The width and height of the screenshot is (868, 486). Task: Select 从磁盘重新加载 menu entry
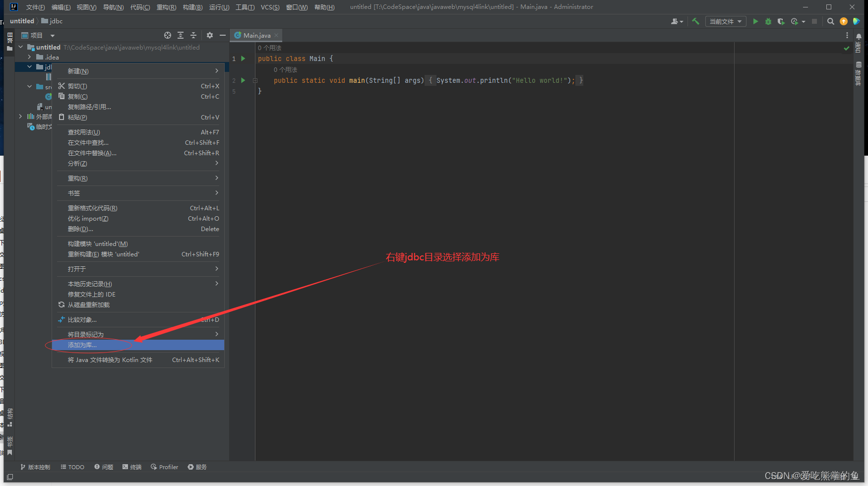pos(138,304)
